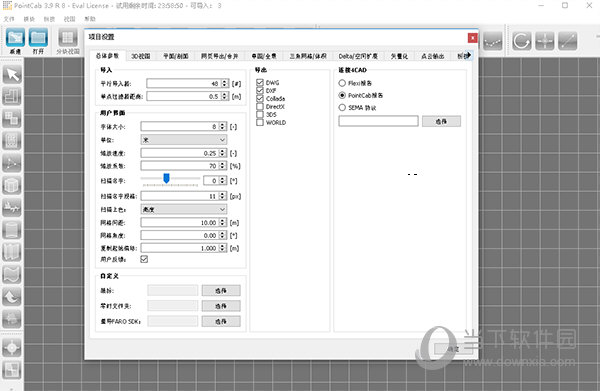
Task: Enable the 3DS export checkbox
Action: coord(260,114)
